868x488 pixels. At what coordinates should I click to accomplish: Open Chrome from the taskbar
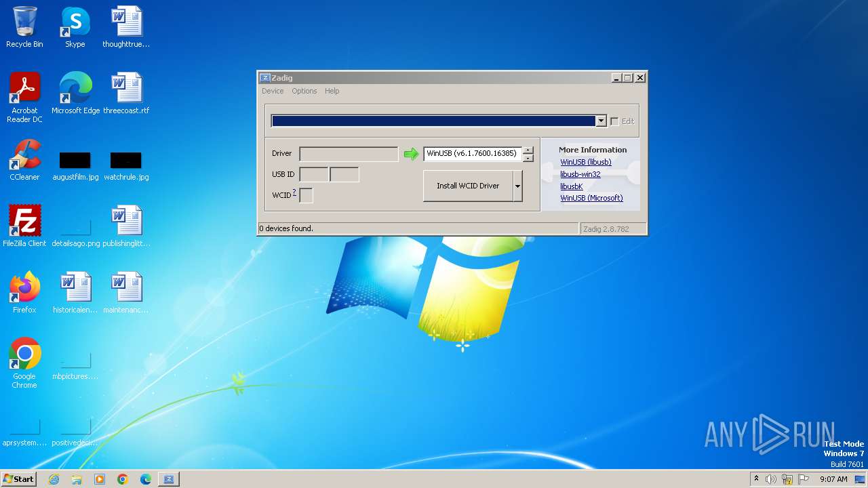pos(123,479)
